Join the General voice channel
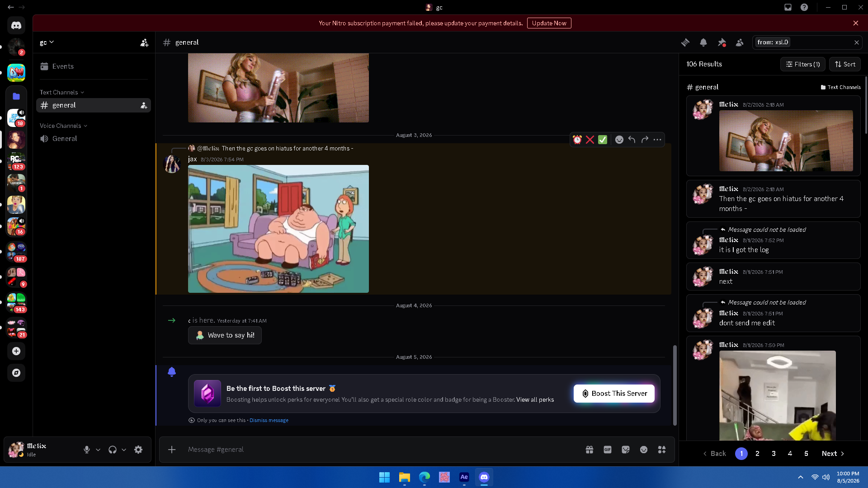This screenshot has width=868, height=488. (x=93, y=139)
